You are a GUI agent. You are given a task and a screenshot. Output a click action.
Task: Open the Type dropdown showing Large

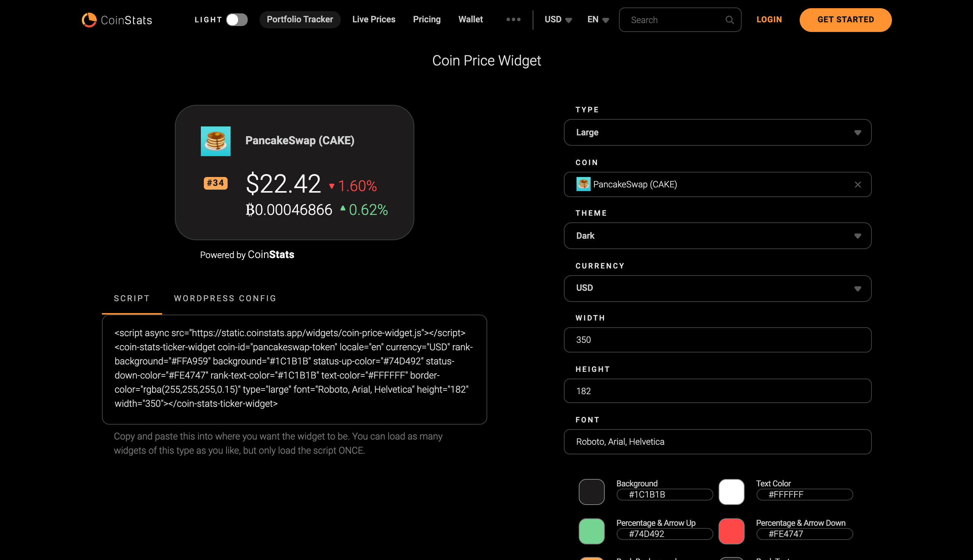[x=717, y=132]
